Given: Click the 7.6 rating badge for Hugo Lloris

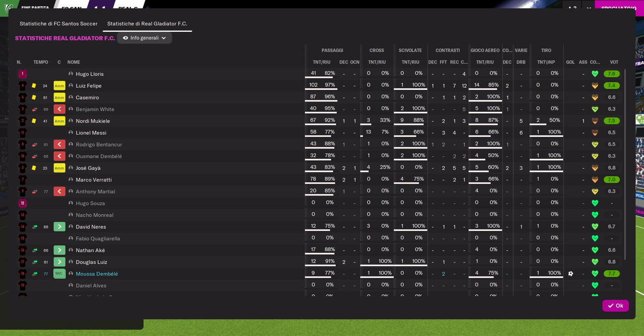Looking at the screenshot, I should [611, 74].
